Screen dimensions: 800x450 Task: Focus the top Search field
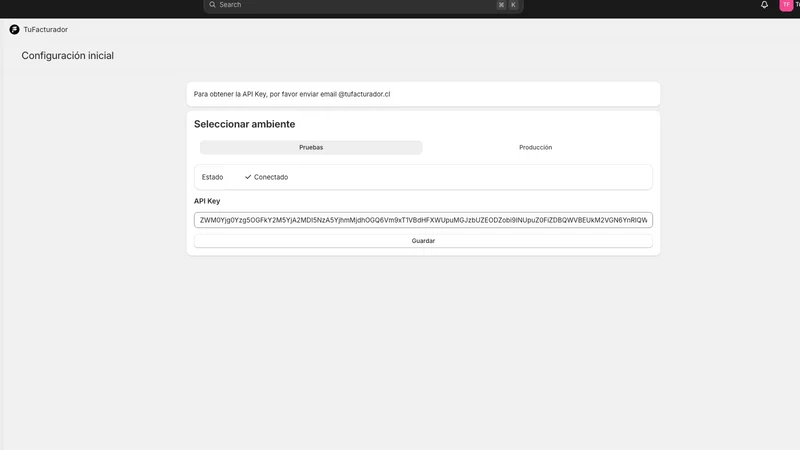(x=363, y=5)
